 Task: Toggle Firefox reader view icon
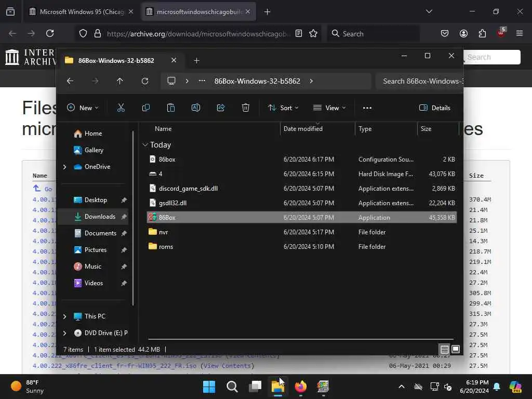[x=299, y=33]
